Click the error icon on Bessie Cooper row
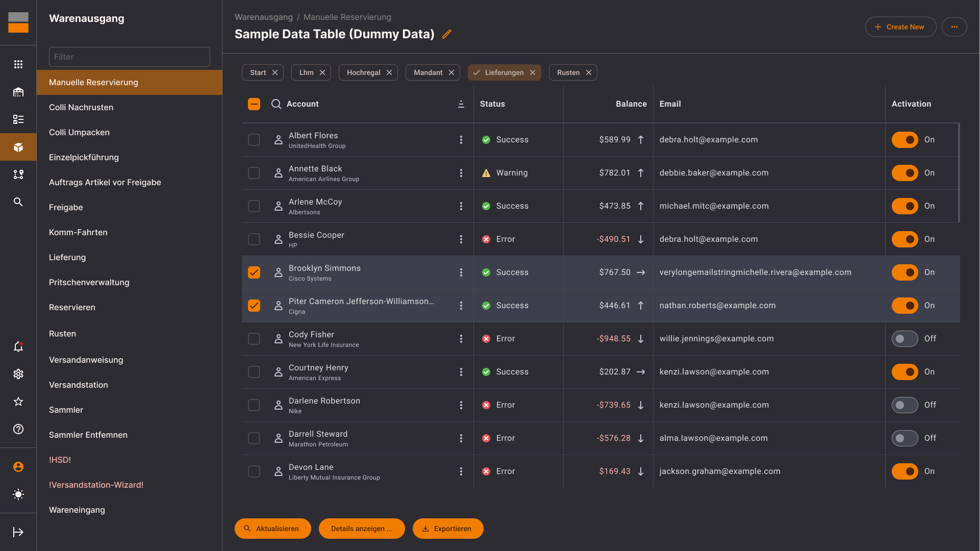 pyautogui.click(x=485, y=239)
